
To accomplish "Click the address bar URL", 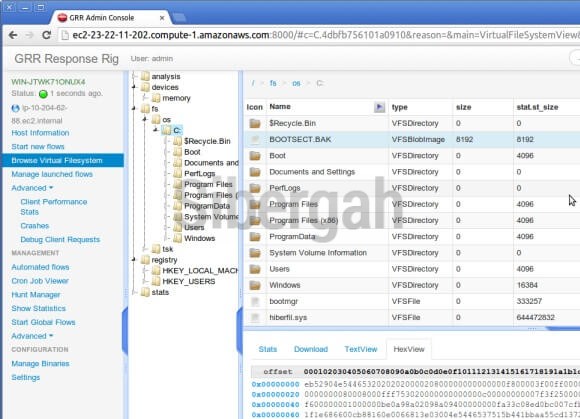I will [x=326, y=35].
